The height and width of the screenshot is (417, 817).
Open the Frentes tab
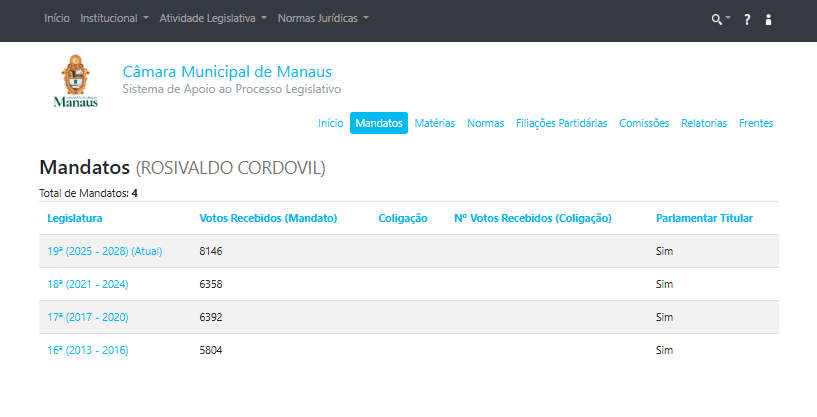pos(756,123)
